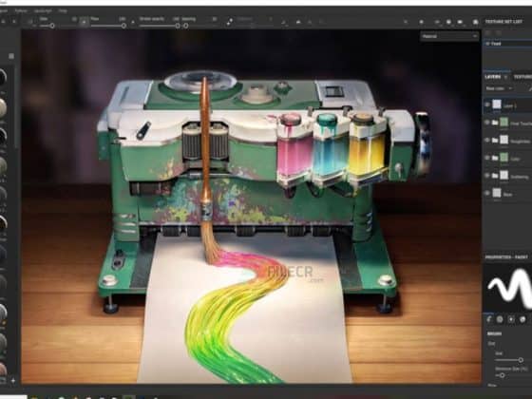
Task: Select Layer 1 thumbnail in Layers
Action: 497,104
